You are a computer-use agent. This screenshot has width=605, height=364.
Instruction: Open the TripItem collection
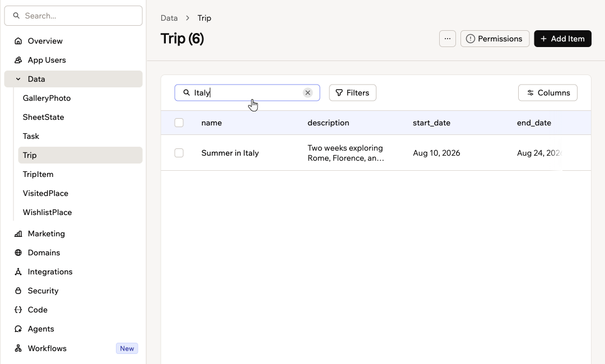[x=38, y=174]
